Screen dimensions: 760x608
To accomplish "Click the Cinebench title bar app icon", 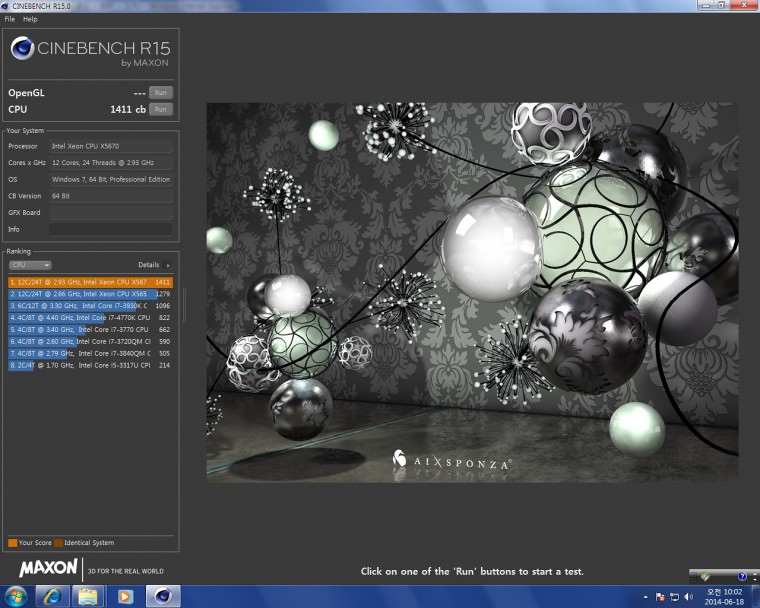I will 5,6.
